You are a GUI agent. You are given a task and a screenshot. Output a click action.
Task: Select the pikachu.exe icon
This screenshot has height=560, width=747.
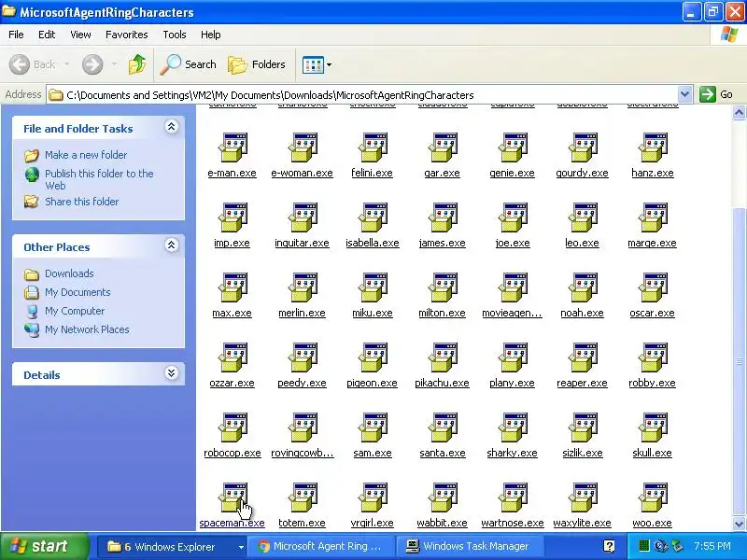[443, 357]
